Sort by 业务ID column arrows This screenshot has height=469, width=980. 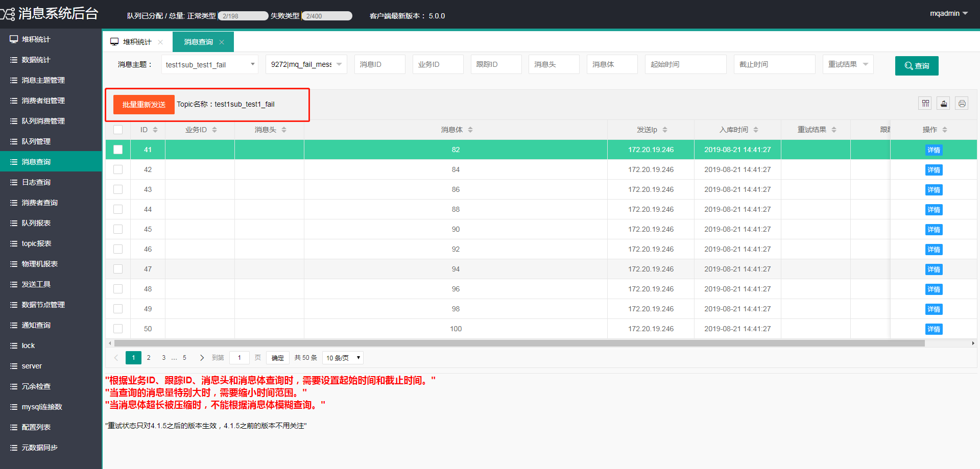[x=214, y=130]
